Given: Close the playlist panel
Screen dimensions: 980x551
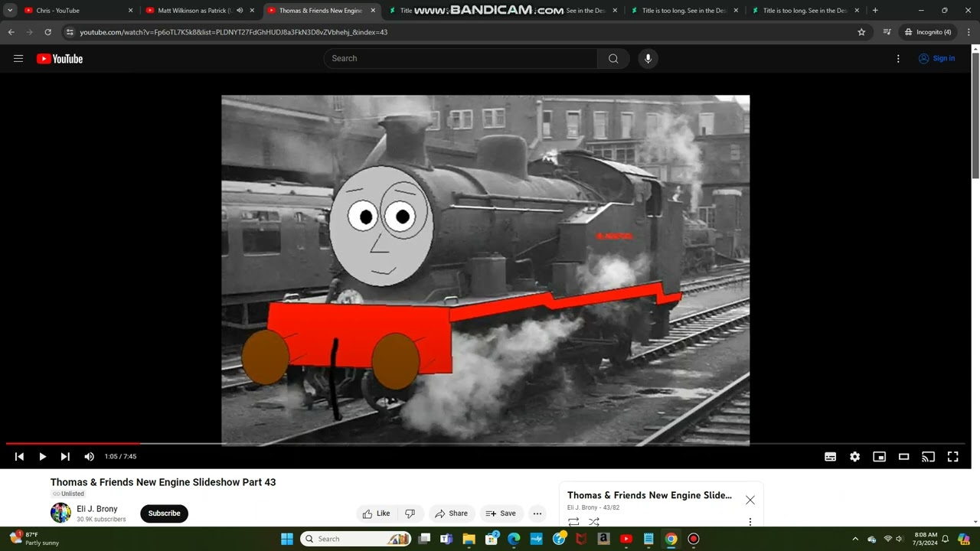Looking at the screenshot, I should click(x=750, y=500).
